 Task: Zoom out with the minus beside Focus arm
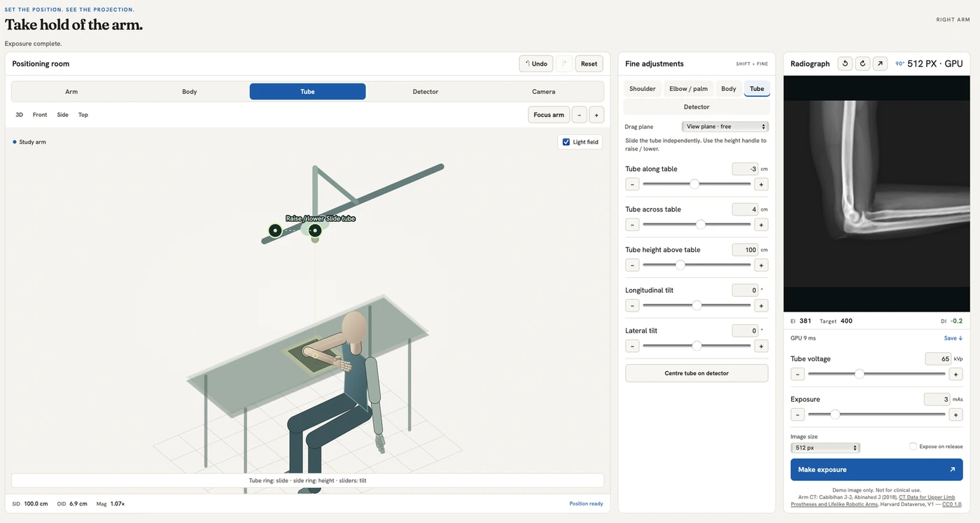pos(580,115)
